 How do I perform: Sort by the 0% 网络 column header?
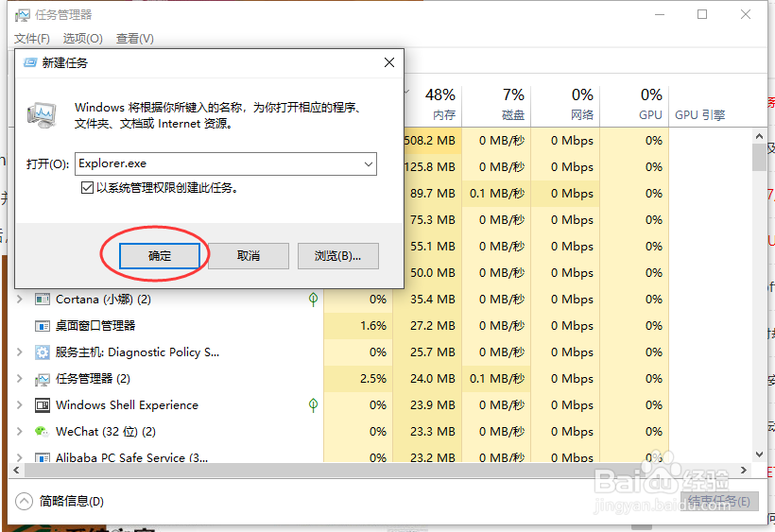pyautogui.click(x=565, y=104)
